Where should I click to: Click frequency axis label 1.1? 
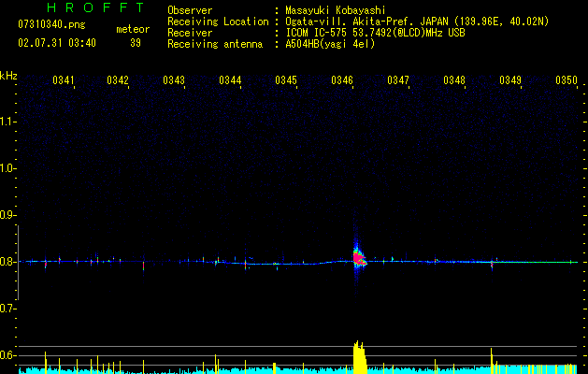(x=7, y=122)
